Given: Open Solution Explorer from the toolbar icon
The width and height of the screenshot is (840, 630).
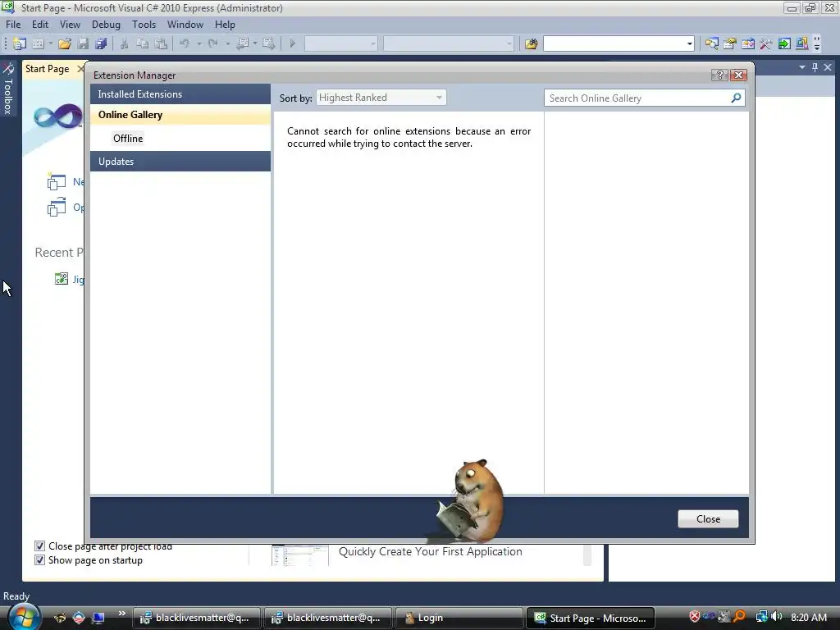Looking at the screenshot, I should [711, 43].
